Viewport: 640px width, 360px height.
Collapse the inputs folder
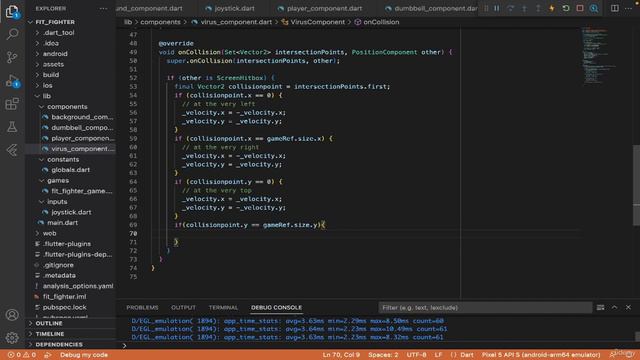[x=57, y=202]
